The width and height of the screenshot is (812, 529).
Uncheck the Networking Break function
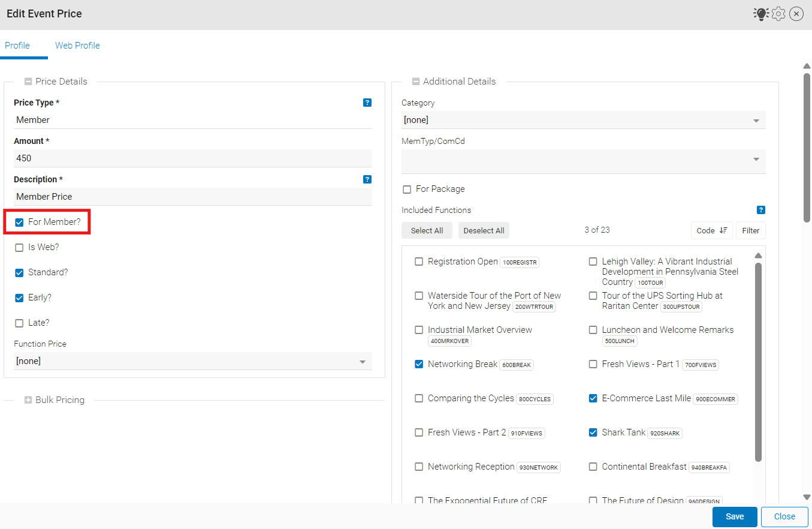[419, 364]
